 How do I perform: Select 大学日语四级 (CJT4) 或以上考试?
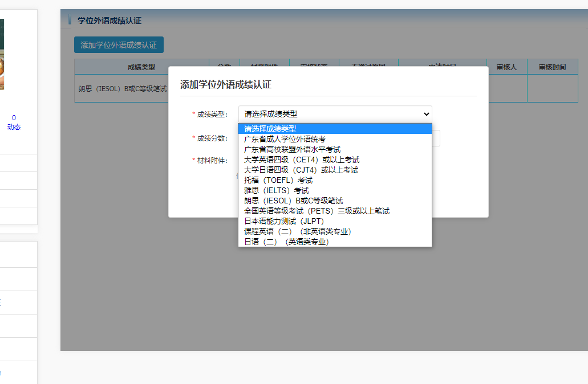click(x=301, y=170)
